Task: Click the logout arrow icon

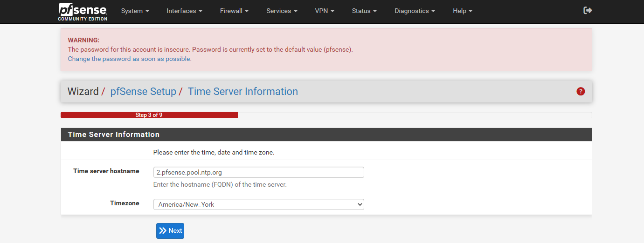Action: pyautogui.click(x=588, y=10)
